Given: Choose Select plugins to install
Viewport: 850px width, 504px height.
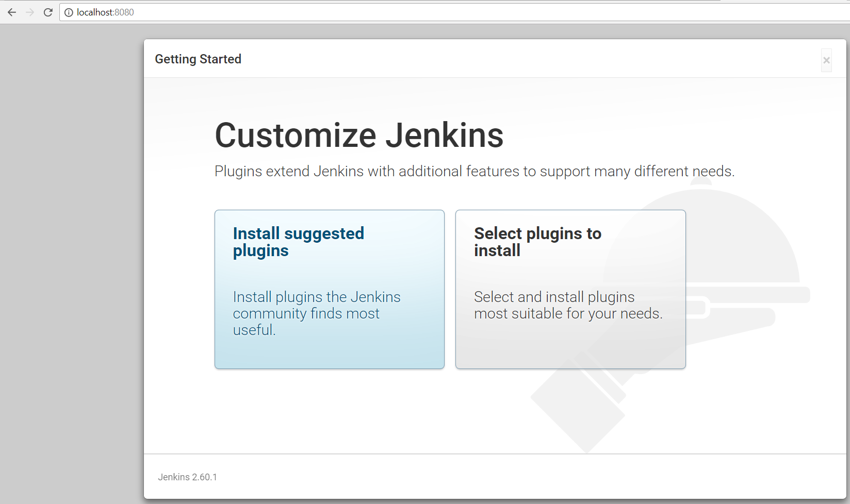Looking at the screenshot, I should point(570,289).
